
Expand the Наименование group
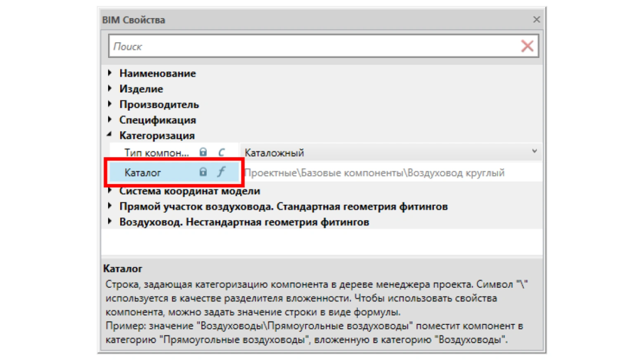point(111,74)
